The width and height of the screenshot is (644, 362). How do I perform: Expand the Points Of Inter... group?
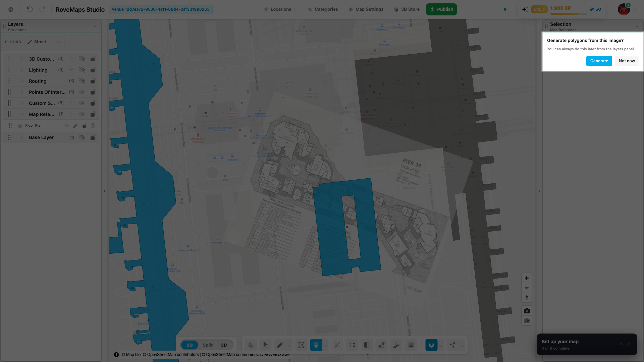coord(22,92)
